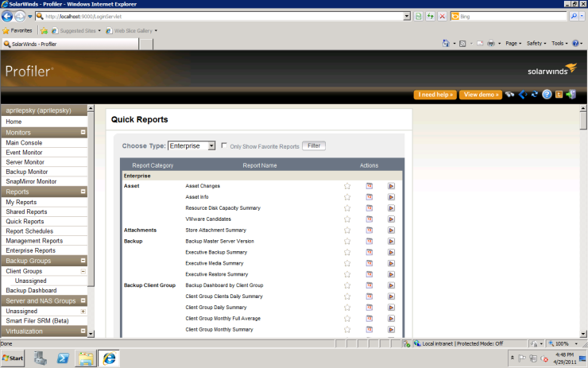Open the Safety menu

coord(536,44)
